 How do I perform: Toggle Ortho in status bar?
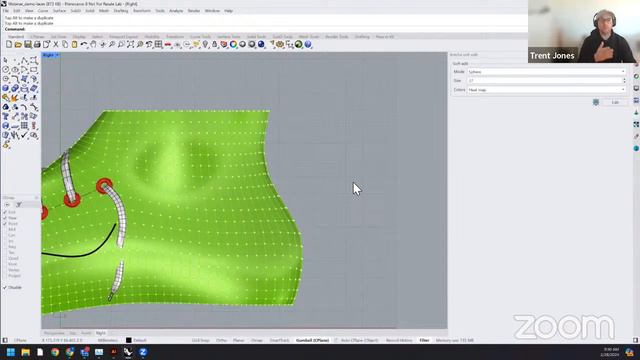click(x=222, y=340)
